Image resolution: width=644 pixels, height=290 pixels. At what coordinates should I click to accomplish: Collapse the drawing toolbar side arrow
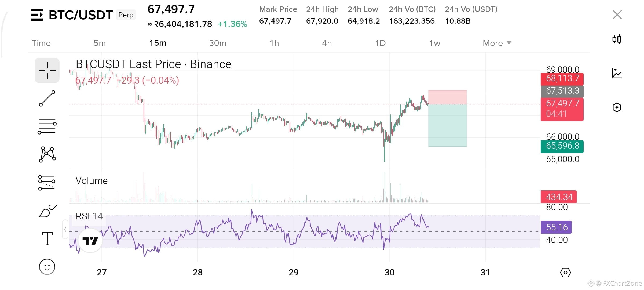pos(65,229)
